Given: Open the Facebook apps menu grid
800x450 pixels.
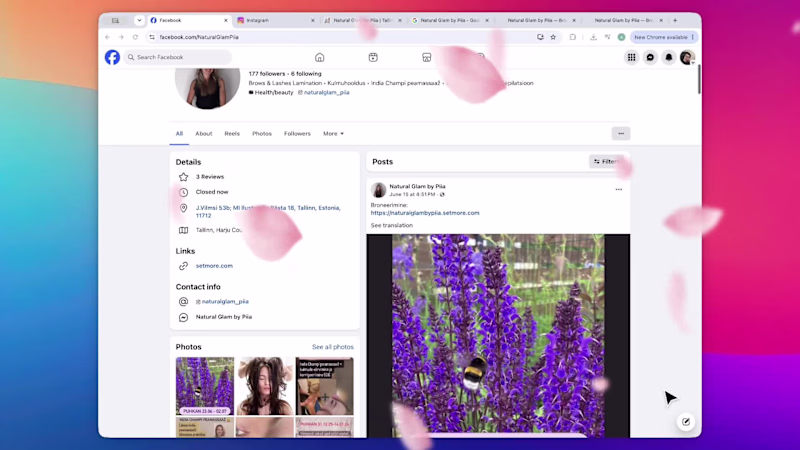Looking at the screenshot, I should tap(632, 57).
